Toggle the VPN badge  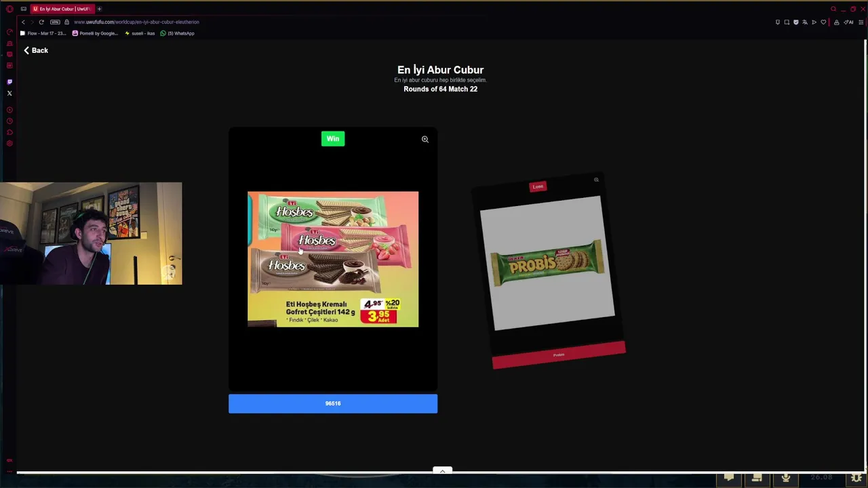(x=55, y=22)
